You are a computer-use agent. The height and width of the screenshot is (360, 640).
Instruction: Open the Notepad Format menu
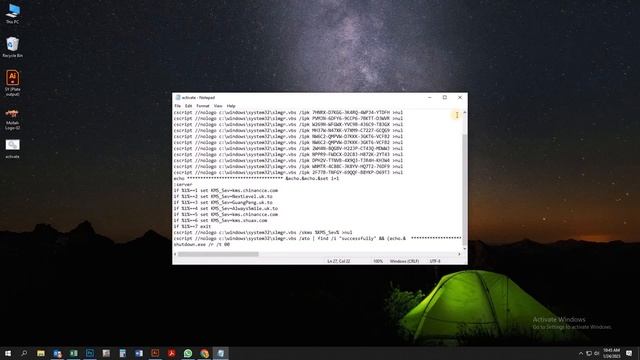[x=203, y=106]
